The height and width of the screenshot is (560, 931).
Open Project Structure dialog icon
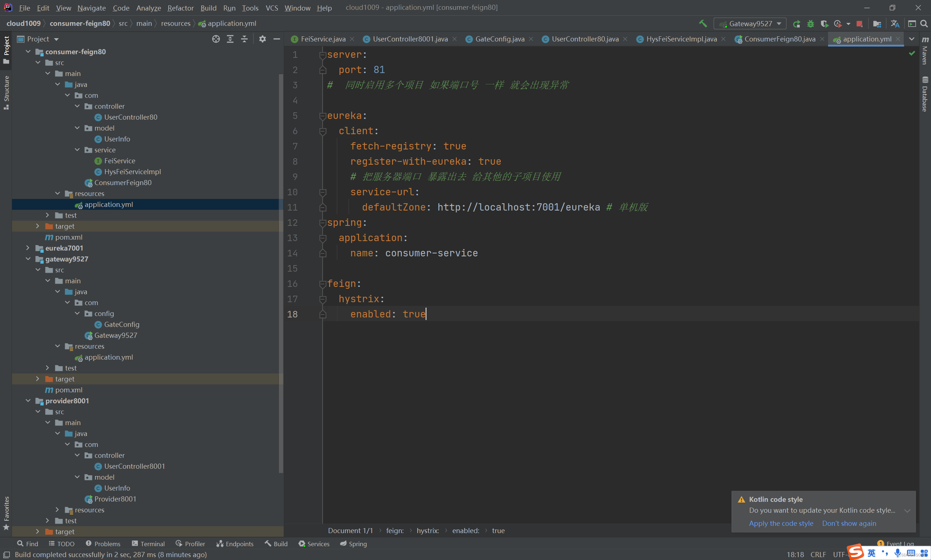point(877,24)
